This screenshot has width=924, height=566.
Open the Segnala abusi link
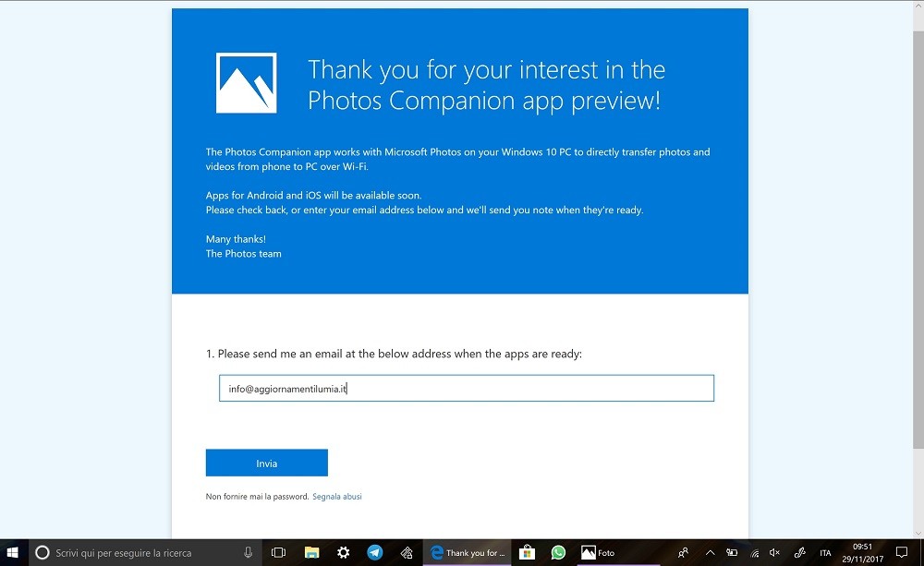click(336, 497)
